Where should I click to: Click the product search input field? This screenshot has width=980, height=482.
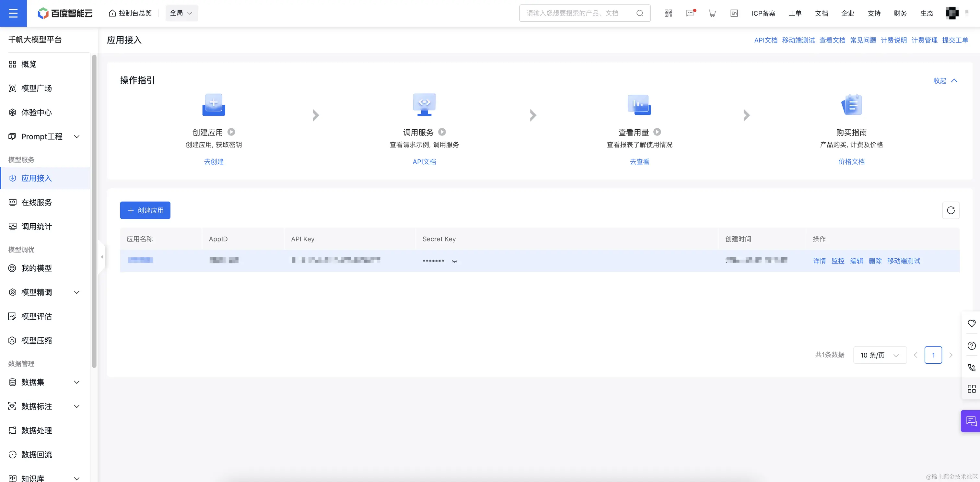tap(578, 13)
